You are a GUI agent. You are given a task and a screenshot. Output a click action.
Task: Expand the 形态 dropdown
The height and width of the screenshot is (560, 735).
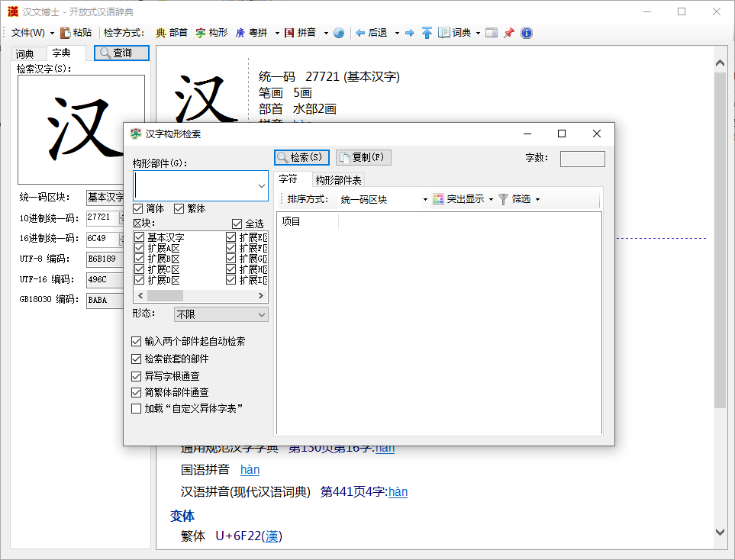(x=261, y=314)
